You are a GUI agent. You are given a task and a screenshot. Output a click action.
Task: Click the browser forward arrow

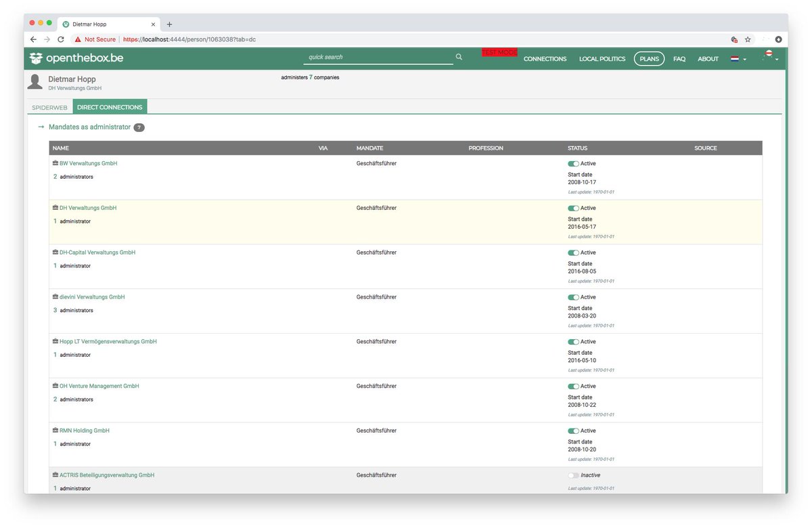click(x=47, y=39)
